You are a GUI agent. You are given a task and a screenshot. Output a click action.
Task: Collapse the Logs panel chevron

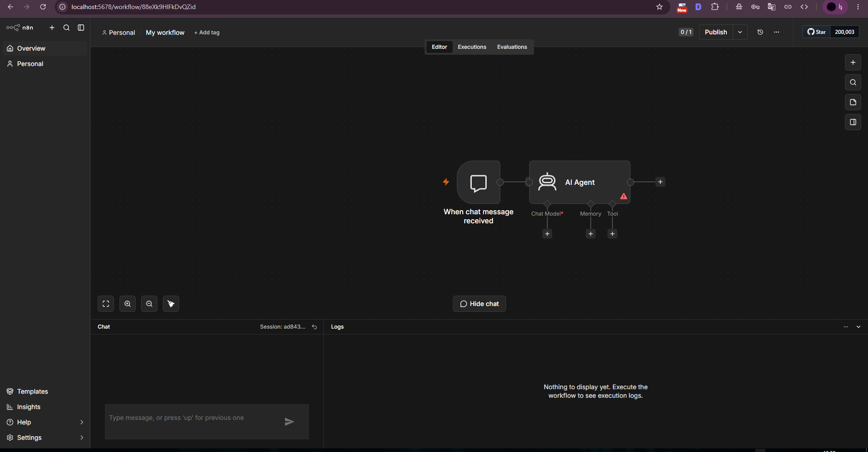pos(859,327)
